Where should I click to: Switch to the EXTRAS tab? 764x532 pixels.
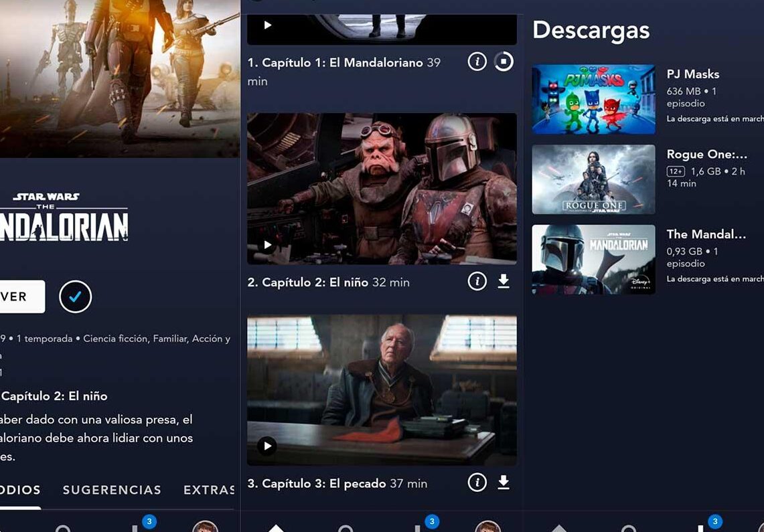(x=208, y=490)
